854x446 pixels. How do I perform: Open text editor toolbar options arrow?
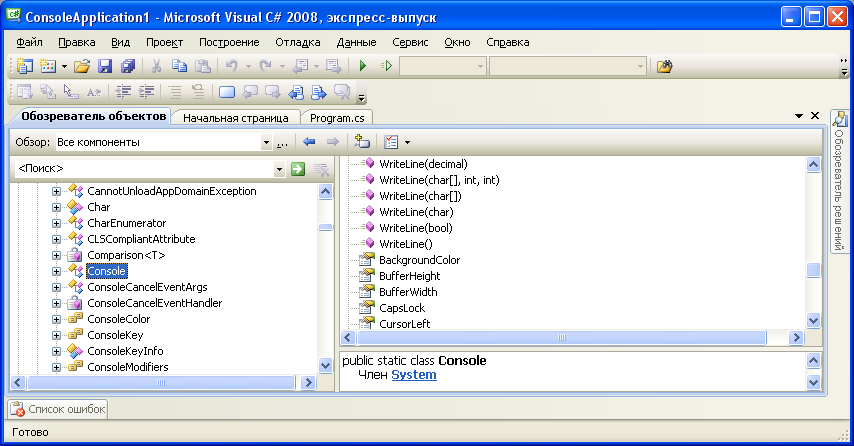[x=361, y=97]
